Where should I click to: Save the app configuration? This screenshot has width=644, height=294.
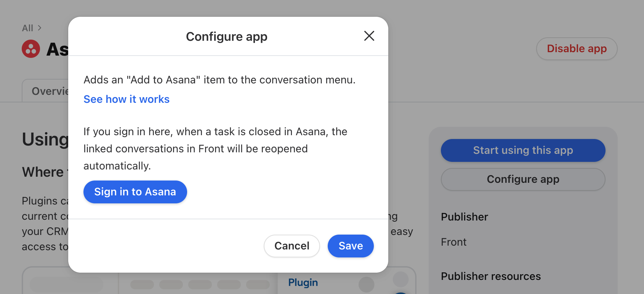351,246
